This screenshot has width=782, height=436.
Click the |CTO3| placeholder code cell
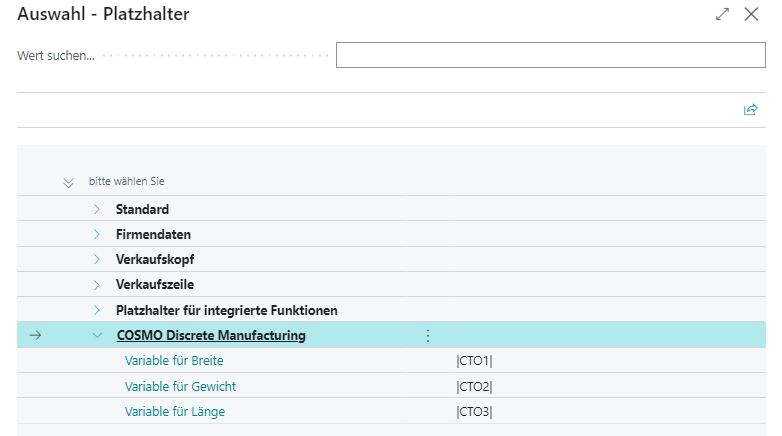coord(475,412)
